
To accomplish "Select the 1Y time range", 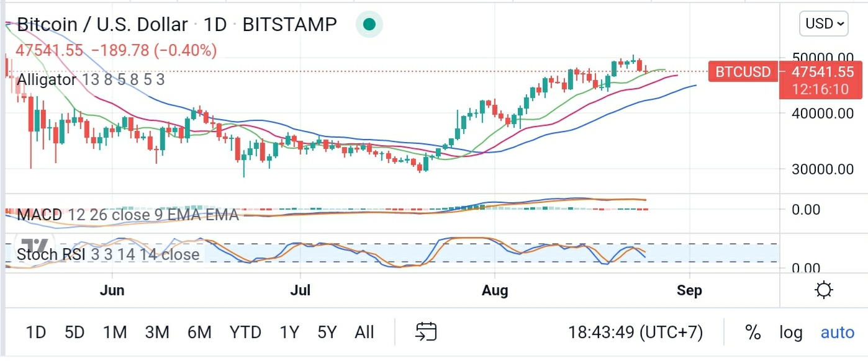I will coord(289,332).
